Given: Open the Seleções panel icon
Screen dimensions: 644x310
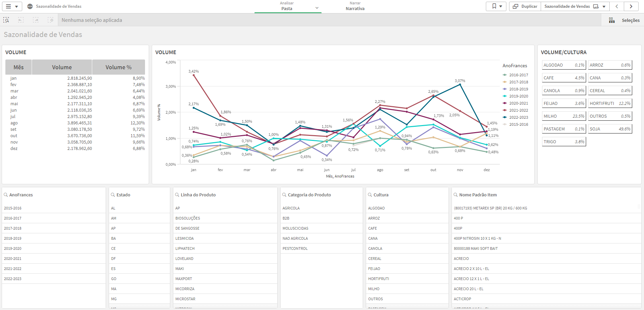Looking at the screenshot, I should pyautogui.click(x=612, y=20).
